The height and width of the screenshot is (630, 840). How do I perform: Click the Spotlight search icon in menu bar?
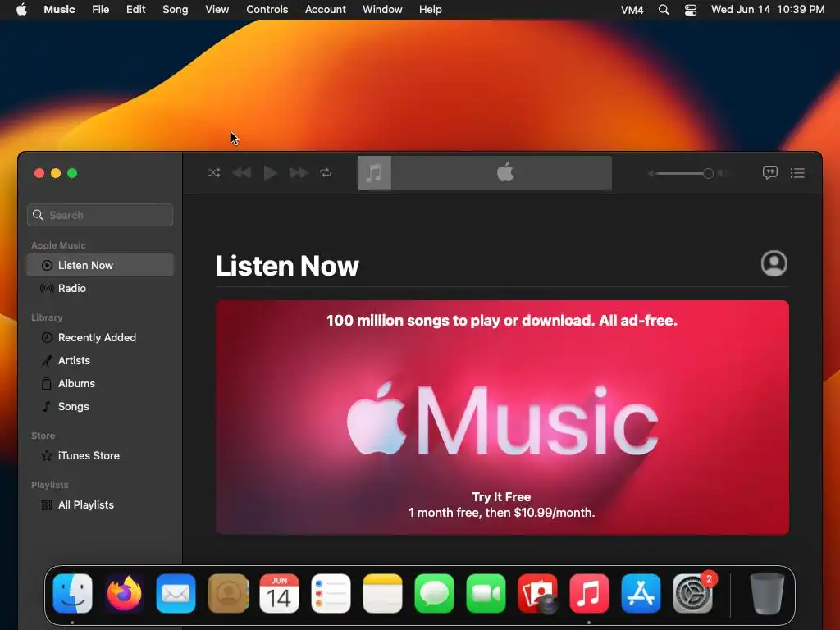pyautogui.click(x=663, y=10)
